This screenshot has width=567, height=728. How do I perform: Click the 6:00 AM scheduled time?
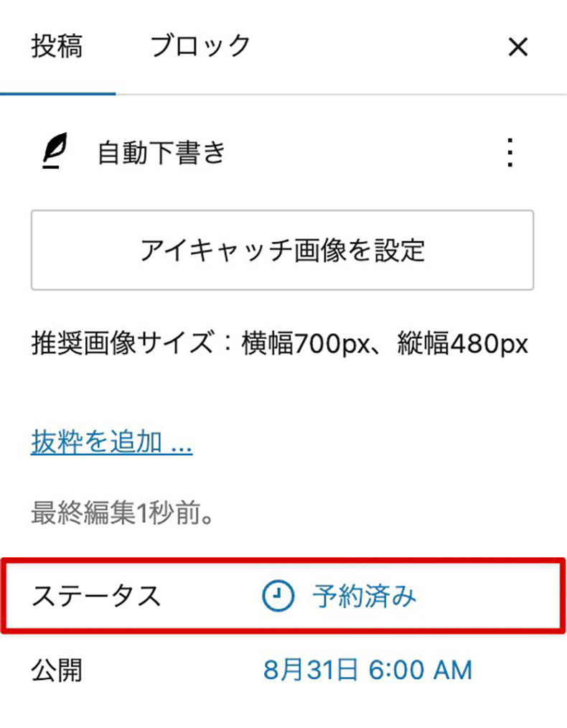pos(421,670)
